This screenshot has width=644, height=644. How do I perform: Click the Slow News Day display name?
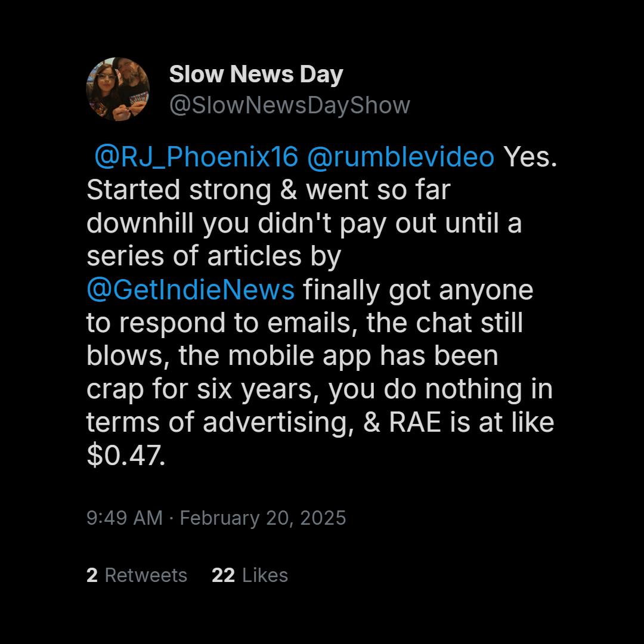pyautogui.click(x=256, y=75)
